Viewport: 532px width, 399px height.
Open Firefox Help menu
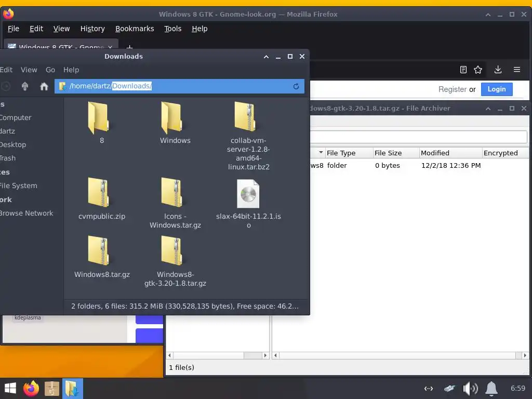(x=199, y=29)
